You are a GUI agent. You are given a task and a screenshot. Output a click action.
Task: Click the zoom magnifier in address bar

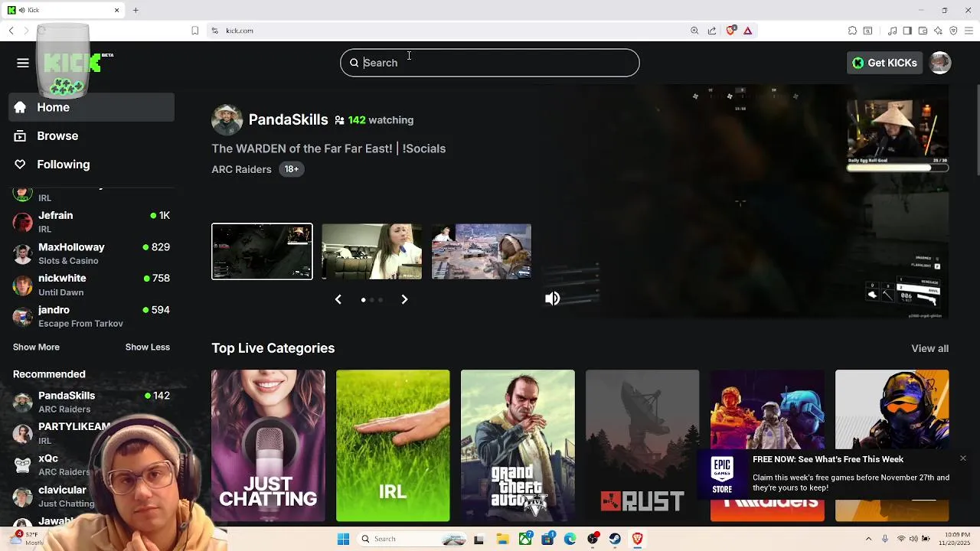694,31
